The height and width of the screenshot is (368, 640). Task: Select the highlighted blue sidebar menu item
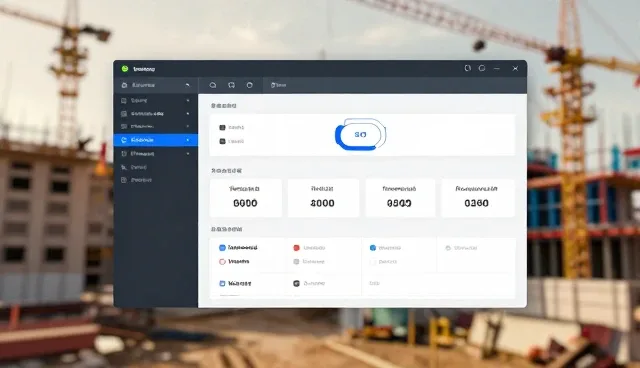point(156,140)
